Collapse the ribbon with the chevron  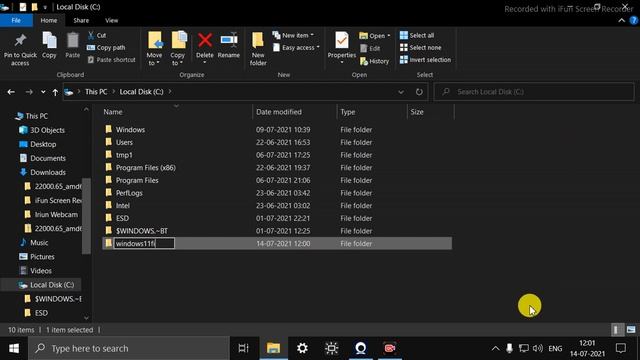pos(622,20)
